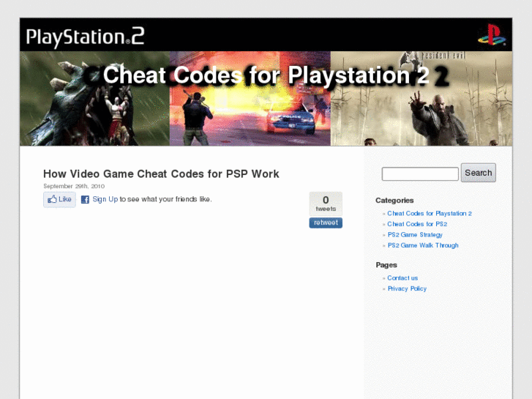Click the Cheat Codes for Playstation 2 banner title
The image size is (532, 399).
pyautogui.click(x=266, y=75)
